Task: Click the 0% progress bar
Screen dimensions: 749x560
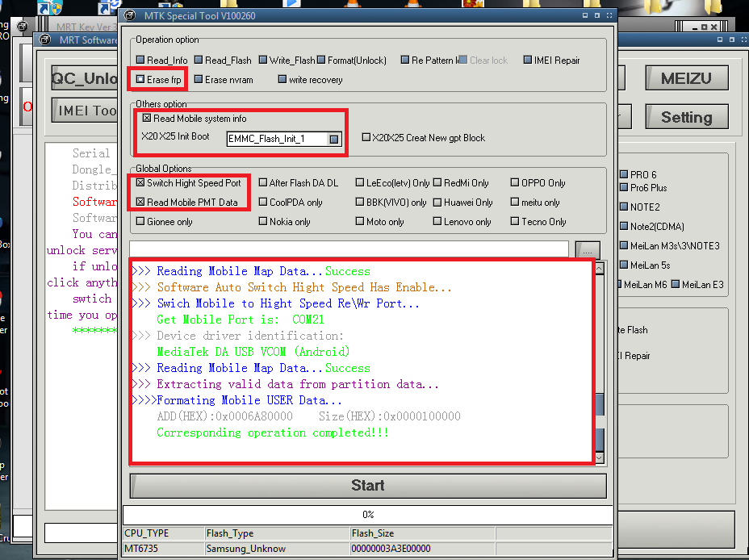Action: [368, 515]
